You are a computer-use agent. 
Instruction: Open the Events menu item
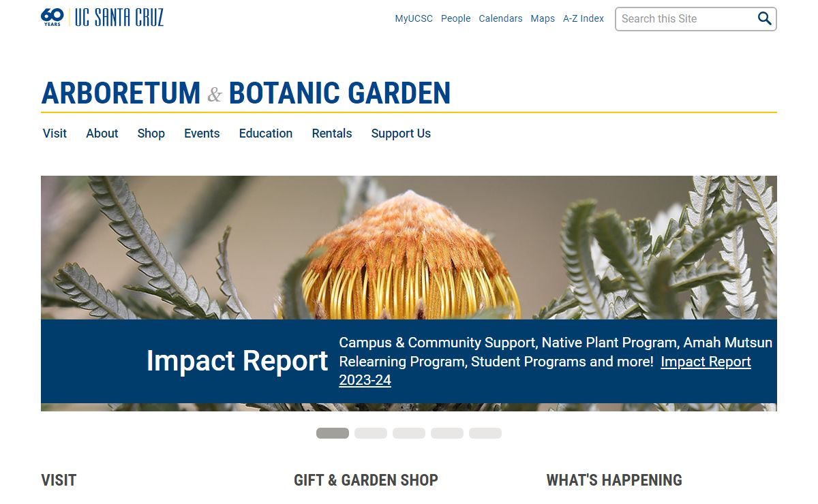(x=202, y=133)
